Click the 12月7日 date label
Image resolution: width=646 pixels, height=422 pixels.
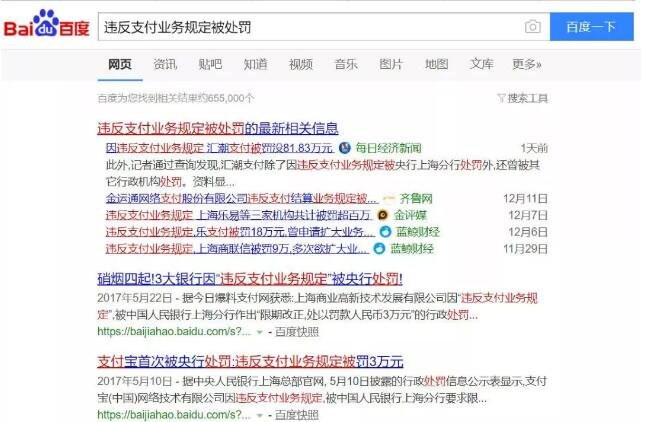(528, 215)
